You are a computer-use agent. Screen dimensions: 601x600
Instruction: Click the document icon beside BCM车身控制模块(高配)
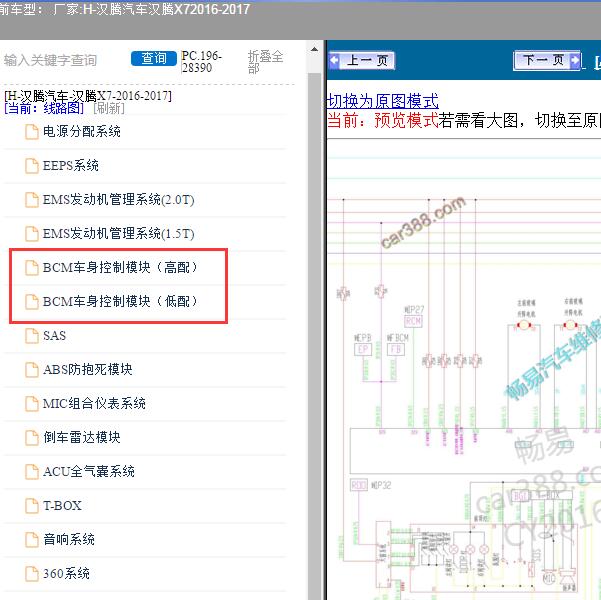coord(31,268)
